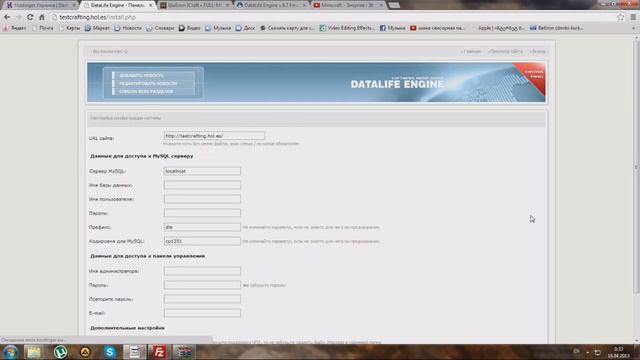Click the Повторите пароль input
This screenshot has height=360, width=640.
202,299
